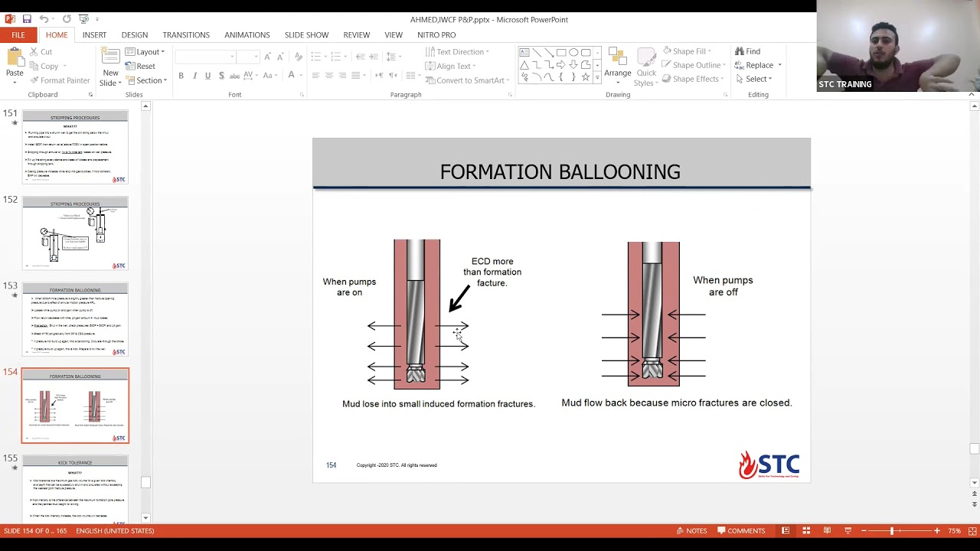Select the Down Arrow block shape
This screenshot has height=551, width=980.
(x=573, y=65)
